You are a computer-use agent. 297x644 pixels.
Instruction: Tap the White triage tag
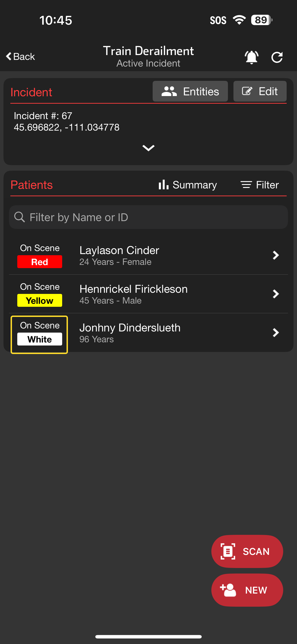[x=40, y=339]
